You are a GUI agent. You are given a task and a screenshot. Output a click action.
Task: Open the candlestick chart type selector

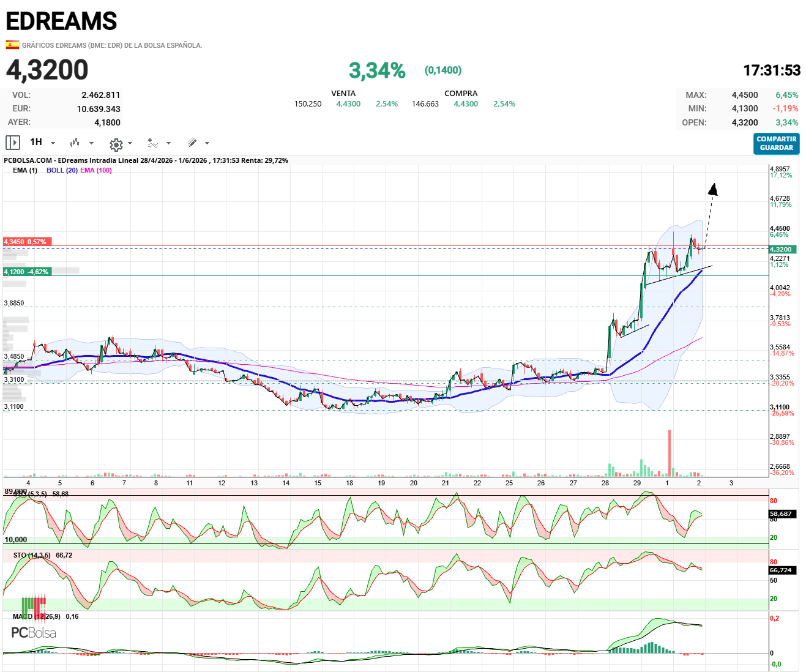pos(81,143)
